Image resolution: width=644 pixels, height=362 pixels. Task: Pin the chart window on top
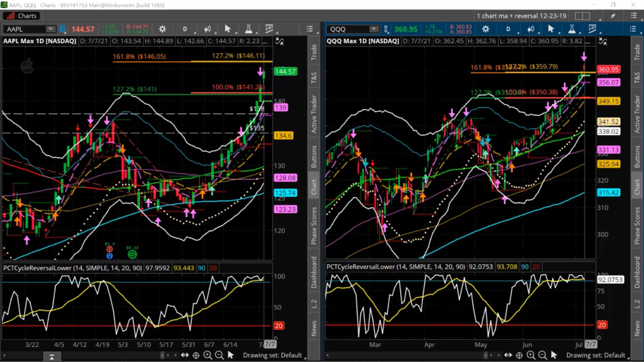pyautogui.click(x=613, y=16)
